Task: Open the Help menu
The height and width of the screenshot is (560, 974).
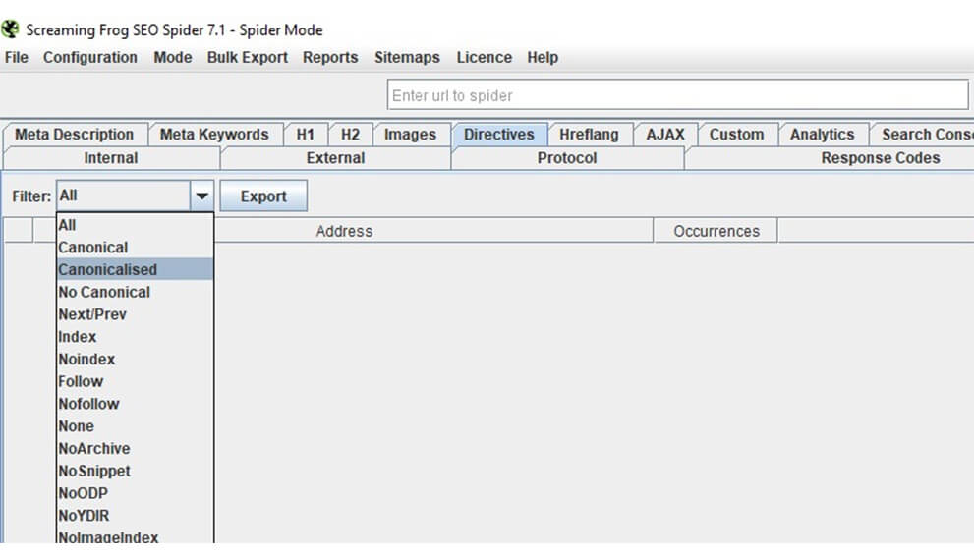Action: [x=543, y=57]
